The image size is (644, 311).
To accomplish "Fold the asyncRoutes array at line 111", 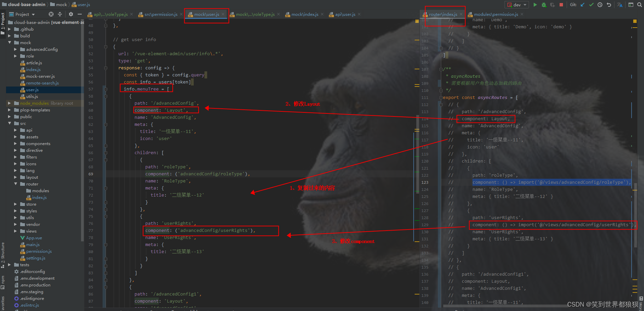I will tap(441, 98).
